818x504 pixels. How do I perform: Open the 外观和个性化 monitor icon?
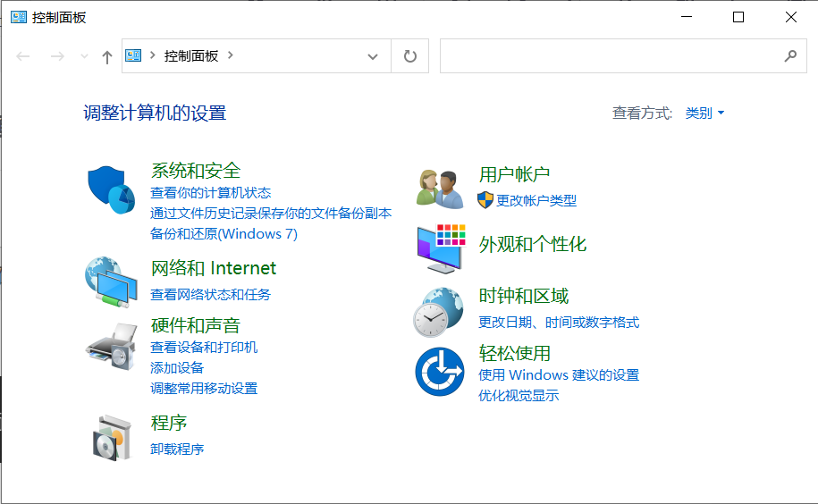[442, 248]
